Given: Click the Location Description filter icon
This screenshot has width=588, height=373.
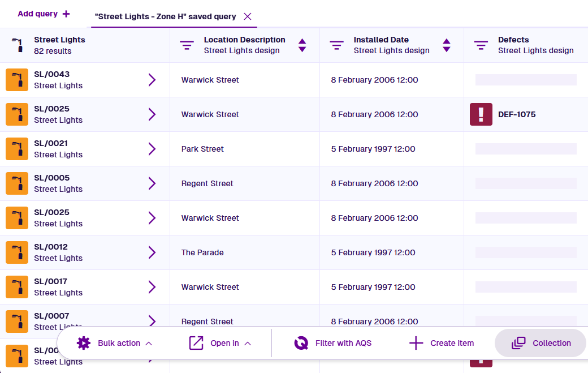Looking at the screenshot, I should (187, 45).
